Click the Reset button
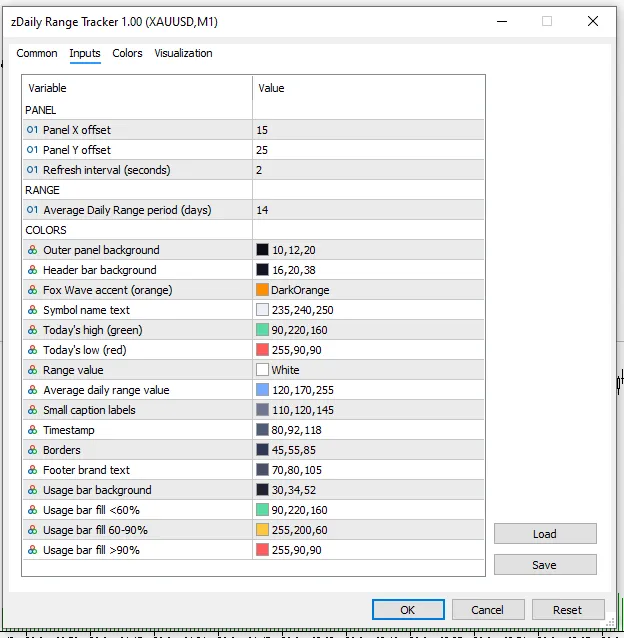 click(568, 610)
